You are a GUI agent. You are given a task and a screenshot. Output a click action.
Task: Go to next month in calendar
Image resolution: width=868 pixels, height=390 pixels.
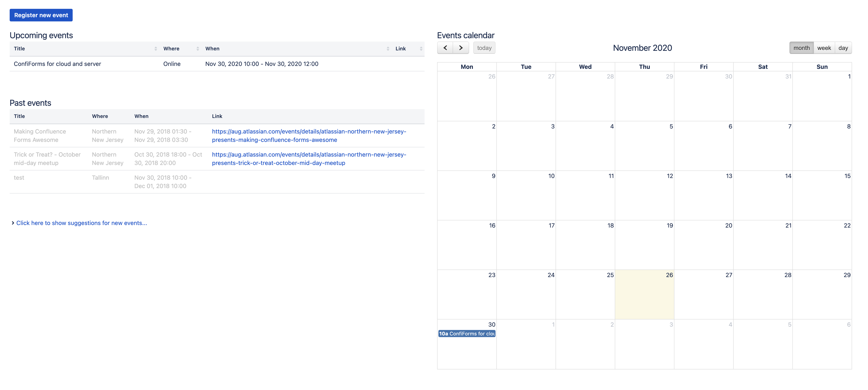point(461,48)
